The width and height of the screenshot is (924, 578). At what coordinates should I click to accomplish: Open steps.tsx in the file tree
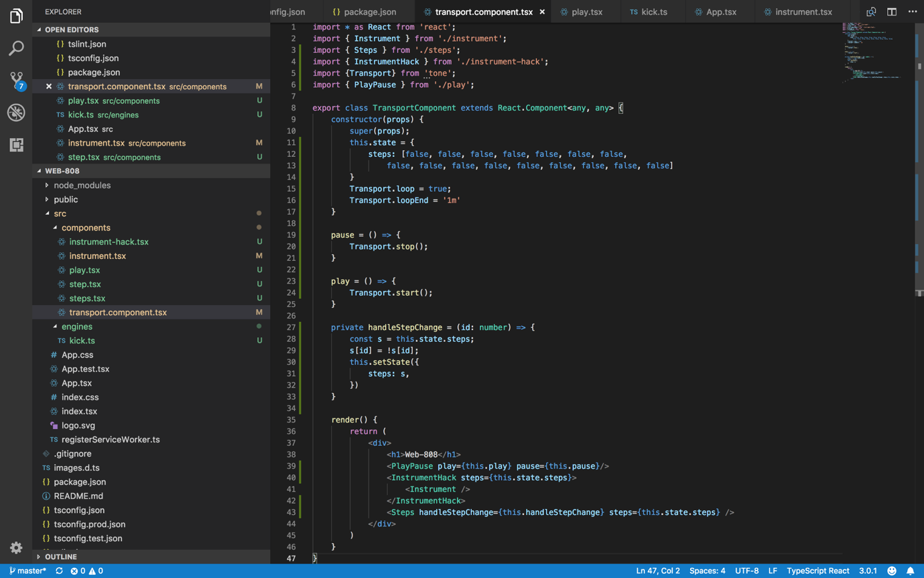click(x=87, y=298)
